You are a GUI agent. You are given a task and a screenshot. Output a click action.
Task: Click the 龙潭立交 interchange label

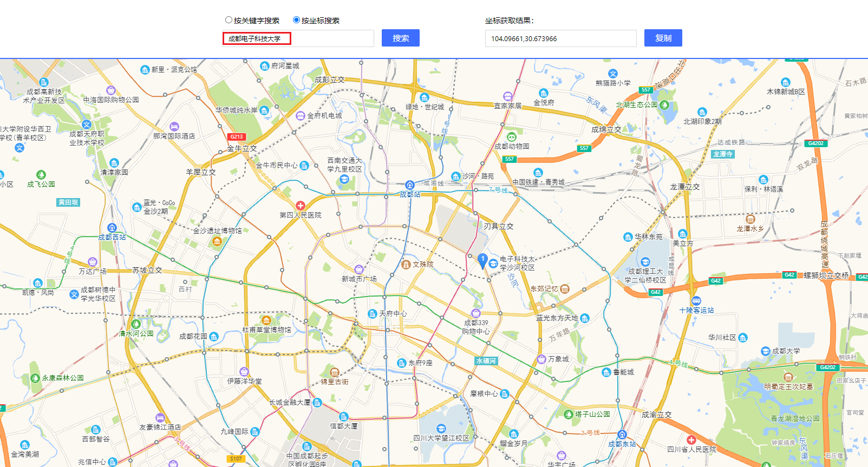pos(685,187)
